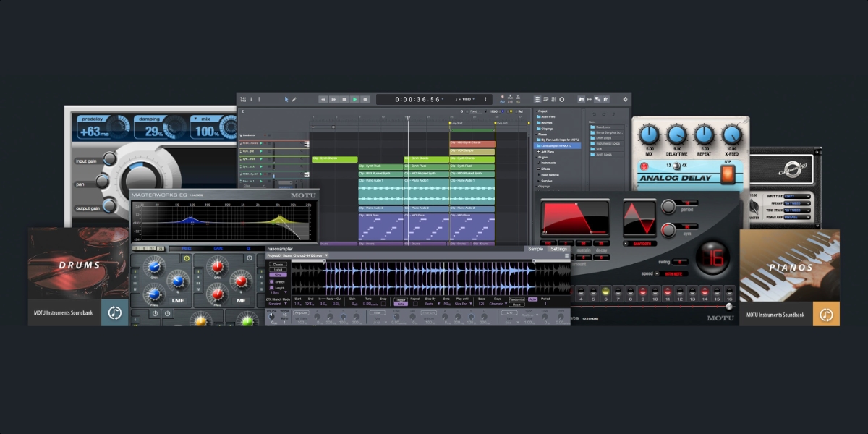
Task: Click the fast-forward button in DAW transport
Action: click(334, 99)
